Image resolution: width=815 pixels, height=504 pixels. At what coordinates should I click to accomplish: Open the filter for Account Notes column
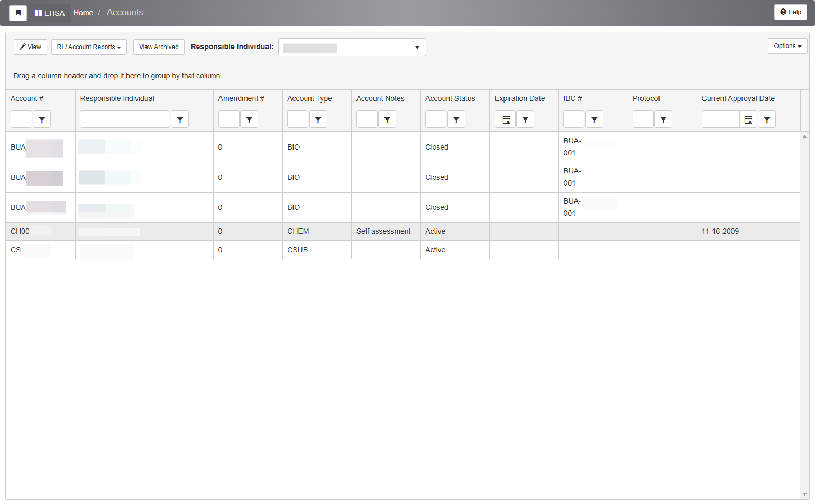point(387,120)
